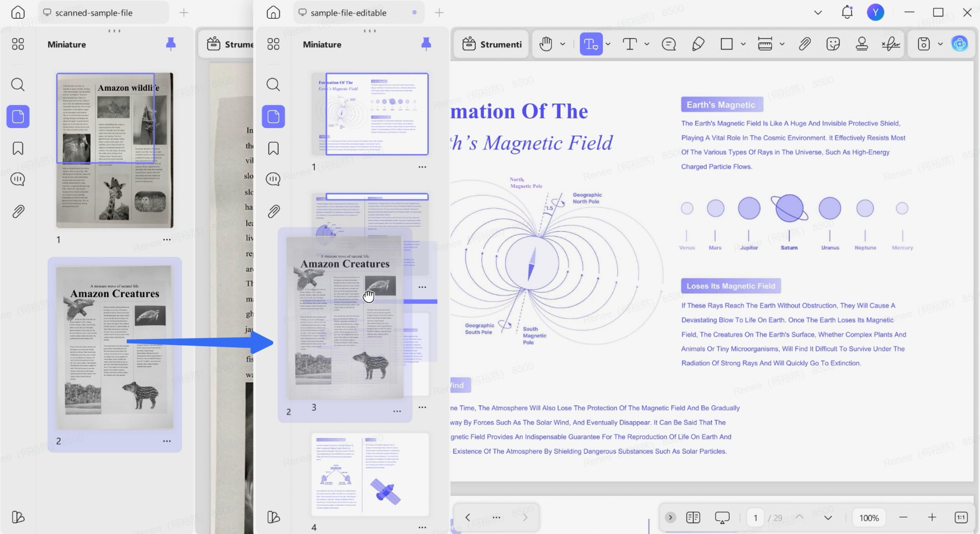
Task: Open options for page 2 in left Miniature panel
Action: tap(167, 441)
